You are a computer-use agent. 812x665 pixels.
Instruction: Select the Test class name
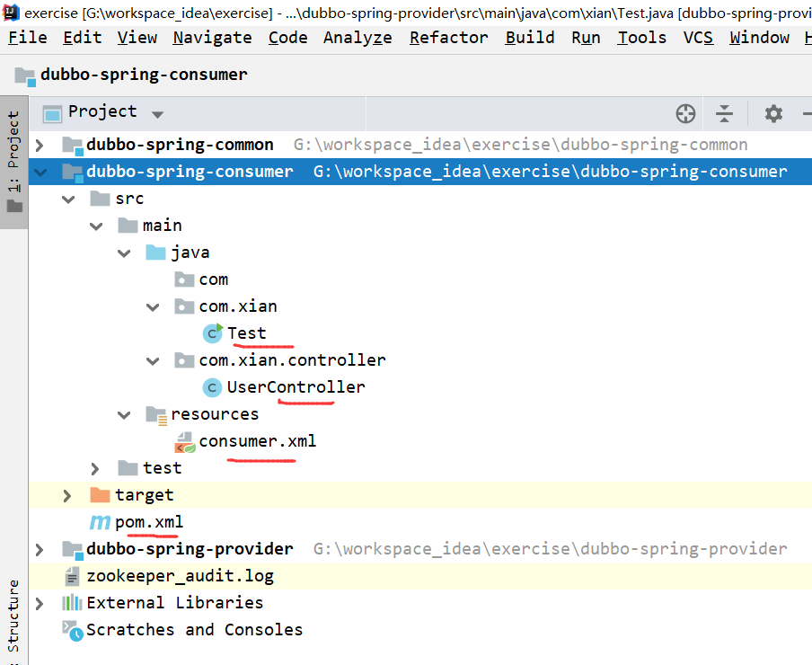[246, 333]
